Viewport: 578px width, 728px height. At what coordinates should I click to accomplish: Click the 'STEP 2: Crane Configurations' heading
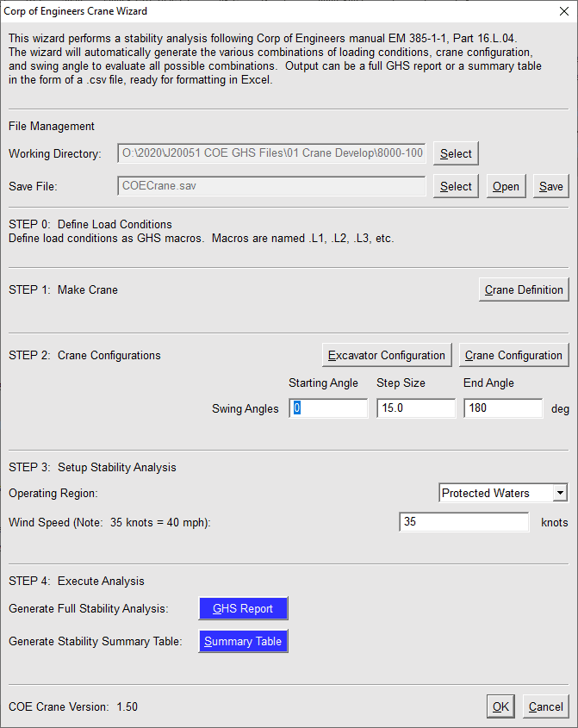click(84, 355)
